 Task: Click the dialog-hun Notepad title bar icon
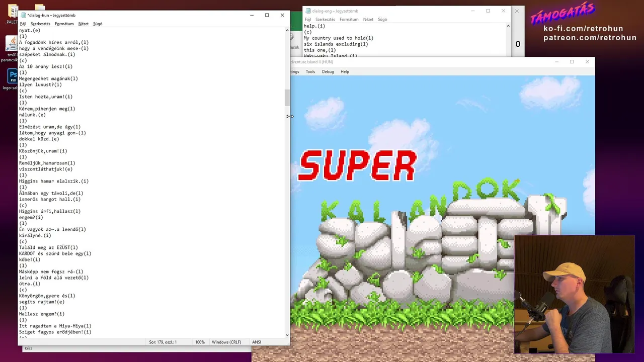pos(23,15)
